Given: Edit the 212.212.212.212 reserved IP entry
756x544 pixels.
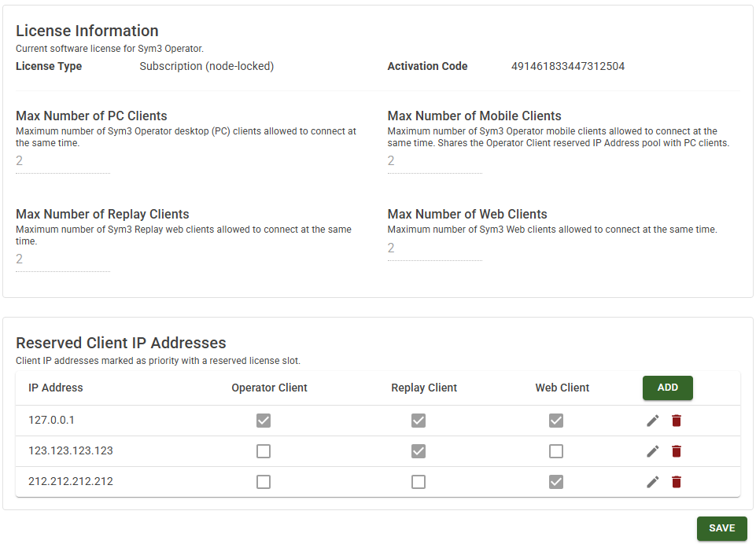Looking at the screenshot, I should point(652,482).
